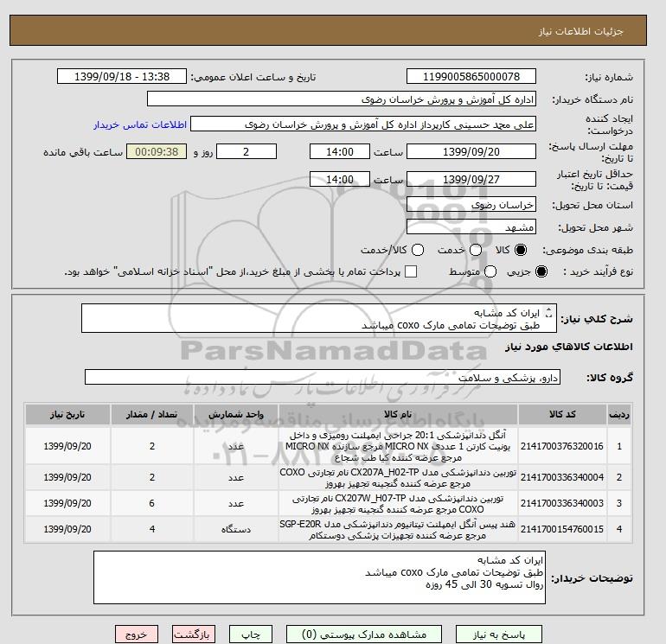Click the نام کالا column header
Viewport: 666px width, 644px height.
pyautogui.click(x=398, y=415)
